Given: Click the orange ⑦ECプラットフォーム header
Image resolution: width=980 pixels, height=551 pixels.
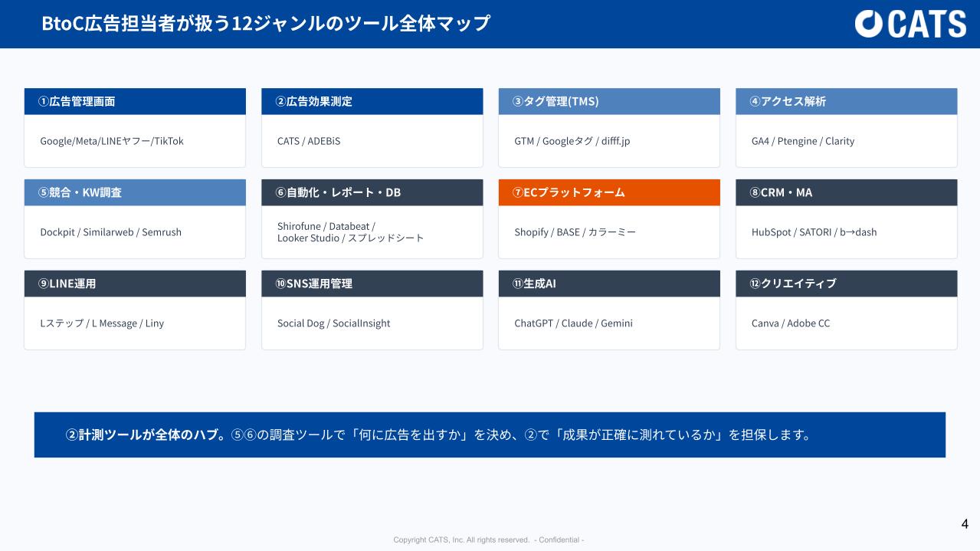Looking at the screenshot, I should [x=609, y=192].
